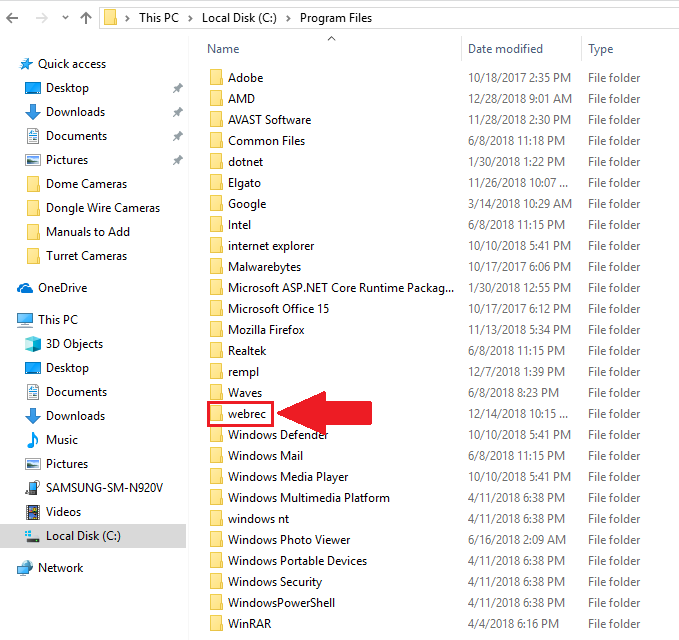Select the Windows Security folder
This screenshot has width=679, height=640.
tap(275, 582)
